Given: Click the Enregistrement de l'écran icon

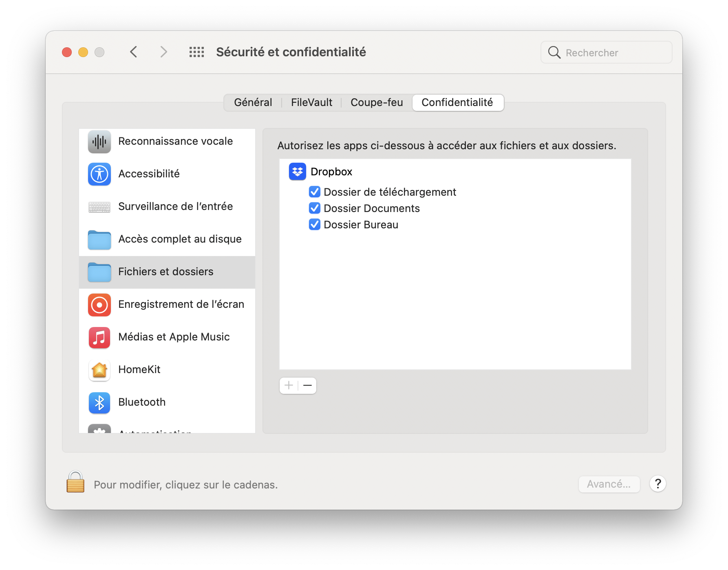Looking at the screenshot, I should click(99, 305).
